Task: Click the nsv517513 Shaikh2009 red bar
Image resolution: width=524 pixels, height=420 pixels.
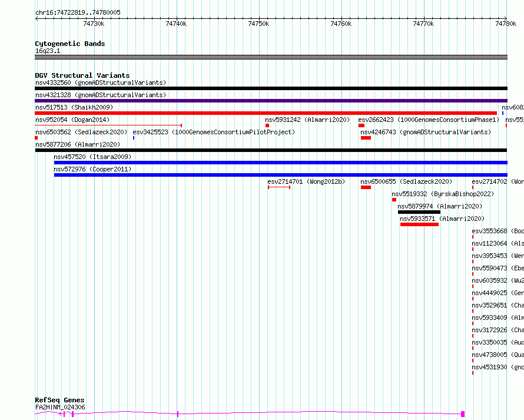Action: (266, 113)
